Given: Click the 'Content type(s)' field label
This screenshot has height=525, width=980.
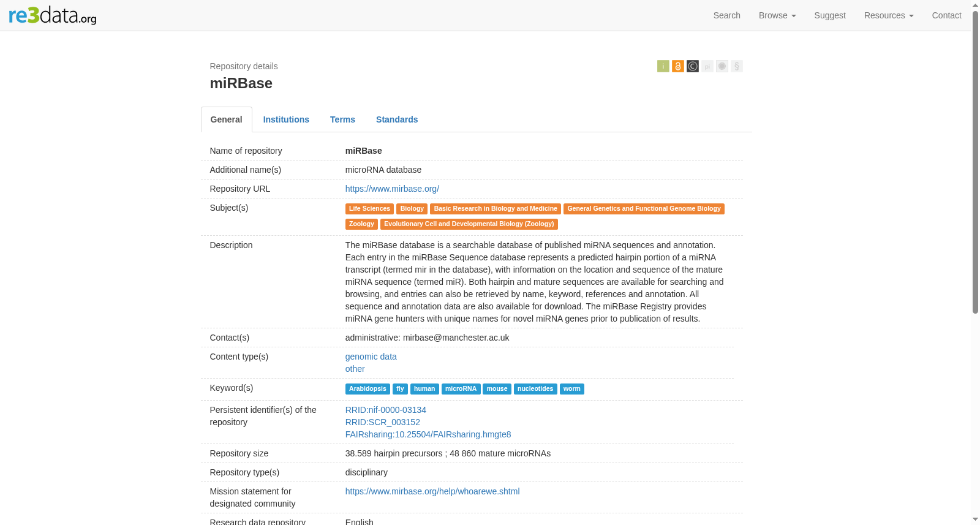Looking at the screenshot, I should click(239, 357).
